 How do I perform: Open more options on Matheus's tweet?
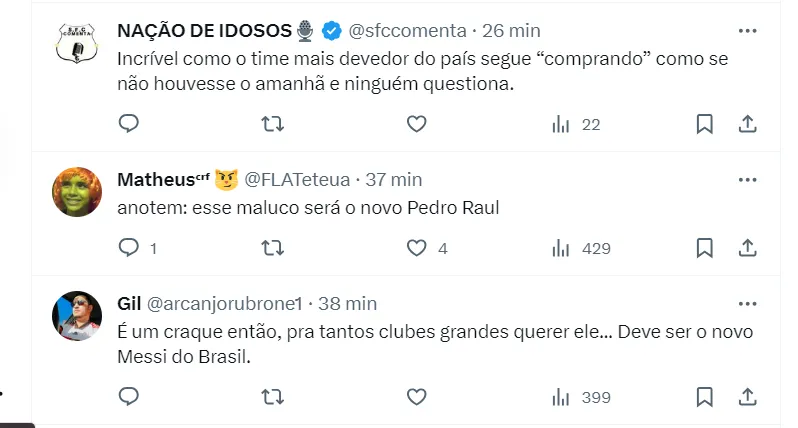pos(747,180)
